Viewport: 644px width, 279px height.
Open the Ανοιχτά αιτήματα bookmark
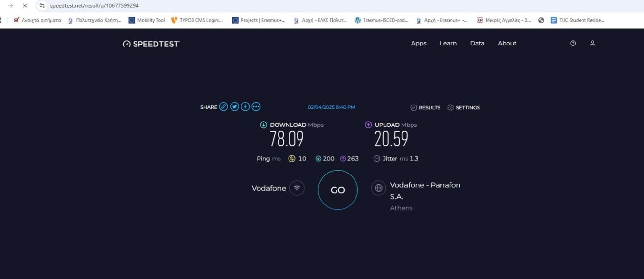pos(37,20)
